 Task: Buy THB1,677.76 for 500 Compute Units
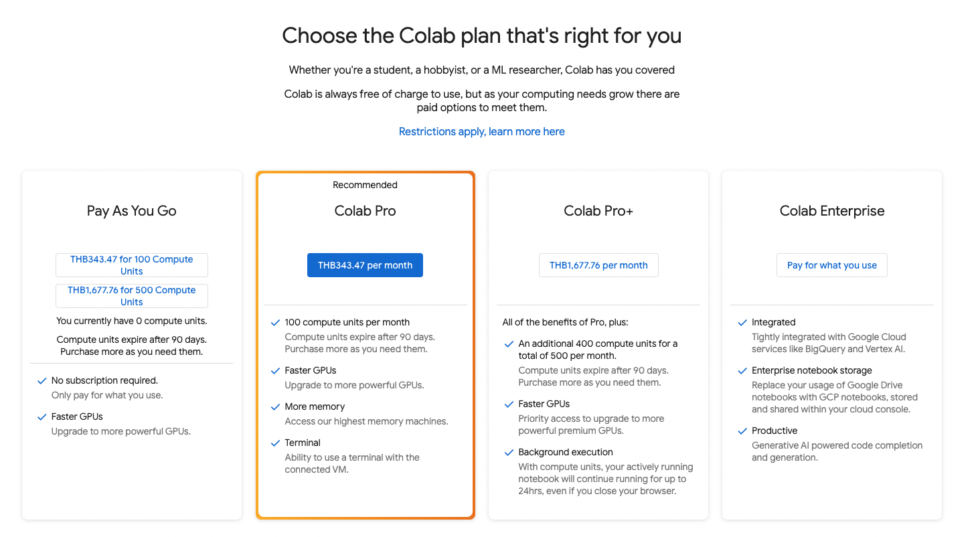click(132, 296)
